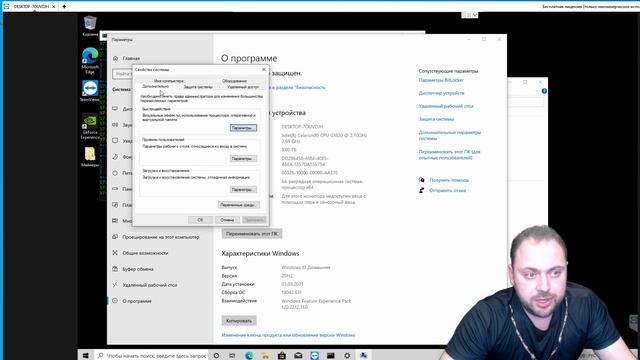Click Переменные среды button

coord(239,205)
